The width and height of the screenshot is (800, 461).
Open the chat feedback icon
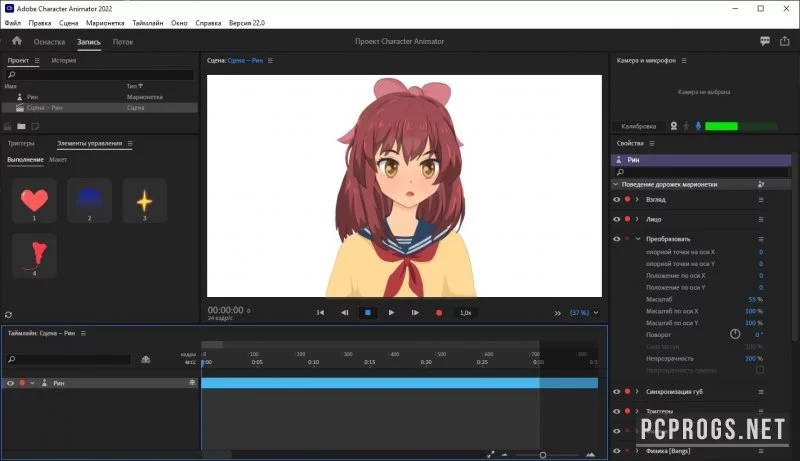tap(765, 41)
